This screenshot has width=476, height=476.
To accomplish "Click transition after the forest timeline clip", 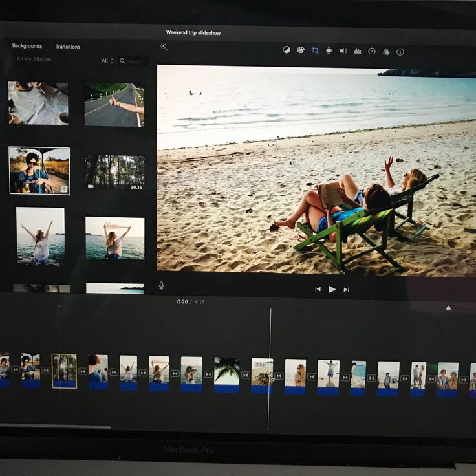I will pos(83,371).
